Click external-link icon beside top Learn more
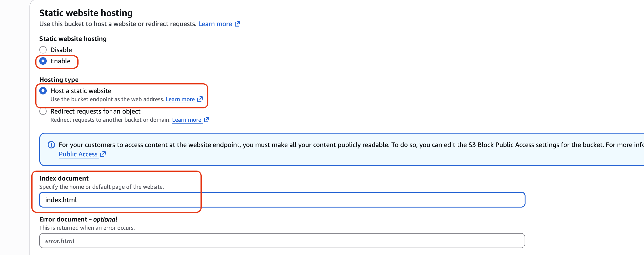This screenshot has width=644, height=255. [x=237, y=24]
